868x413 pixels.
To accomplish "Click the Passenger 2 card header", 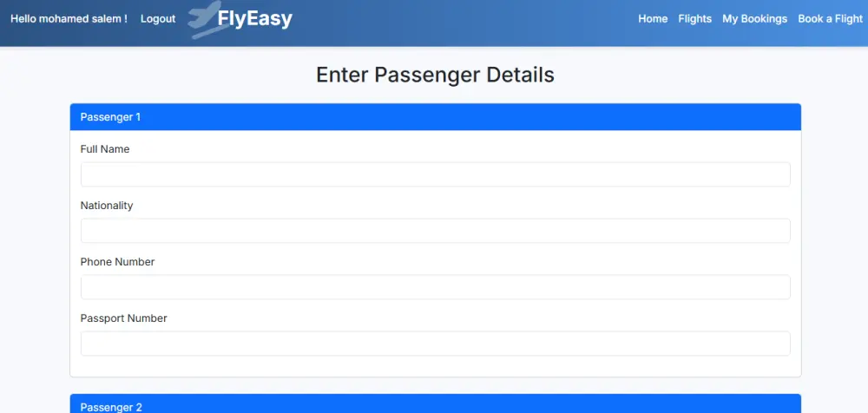I will click(x=435, y=406).
